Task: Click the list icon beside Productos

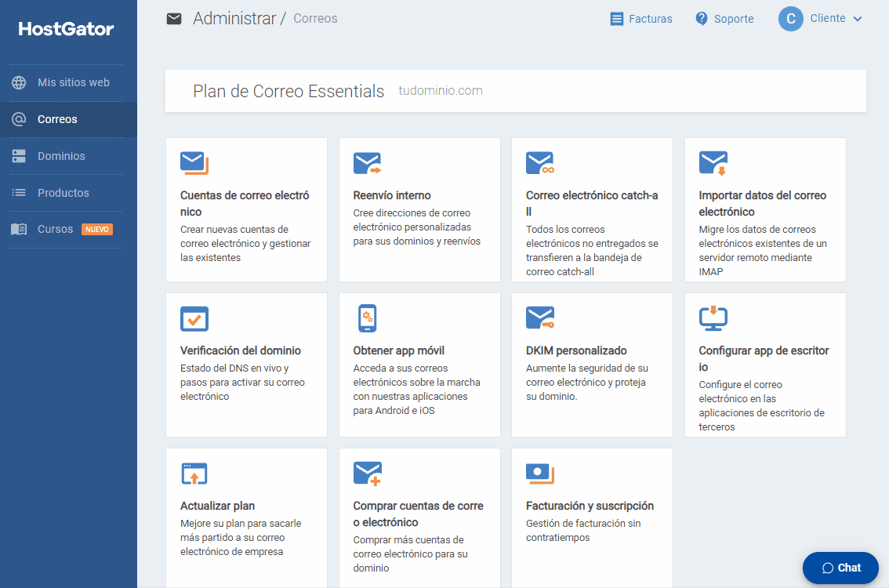Action: pos(19,193)
